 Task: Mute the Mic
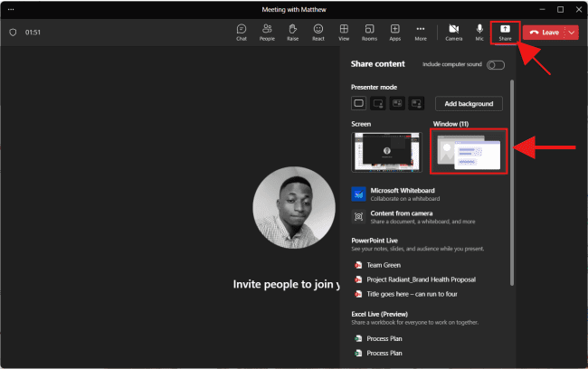(479, 33)
